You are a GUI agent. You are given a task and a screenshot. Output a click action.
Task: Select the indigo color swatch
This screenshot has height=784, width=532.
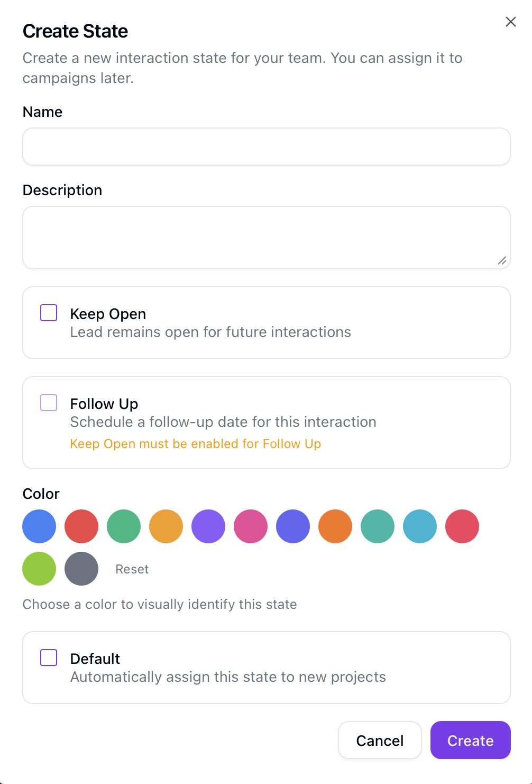pos(293,526)
